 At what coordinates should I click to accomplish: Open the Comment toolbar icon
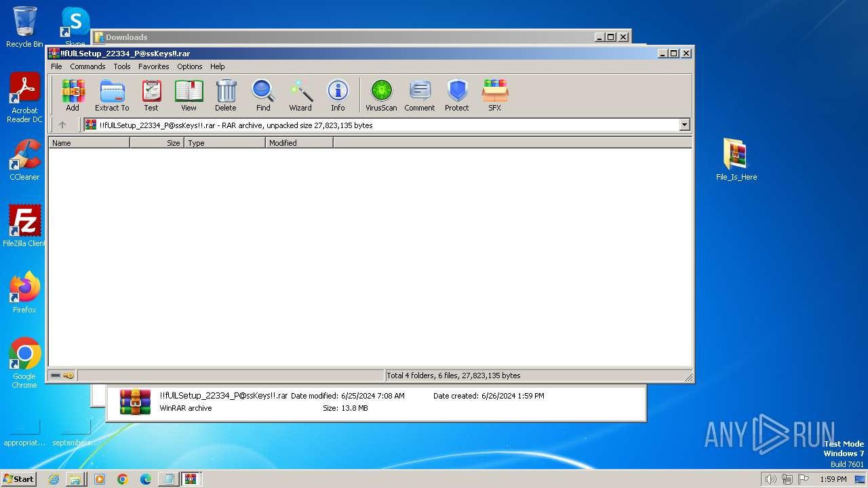coord(420,96)
